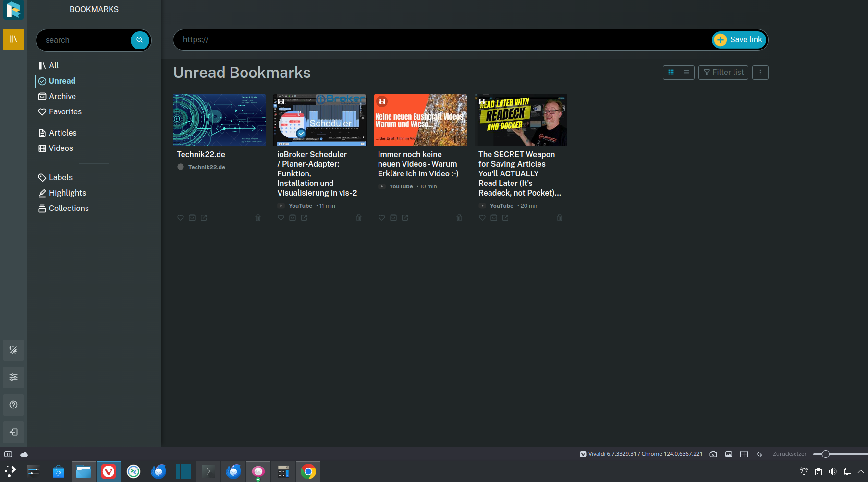The image size is (868, 482).
Task: Delete the ioBroker Scheduler bookmark
Action: click(x=359, y=218)
